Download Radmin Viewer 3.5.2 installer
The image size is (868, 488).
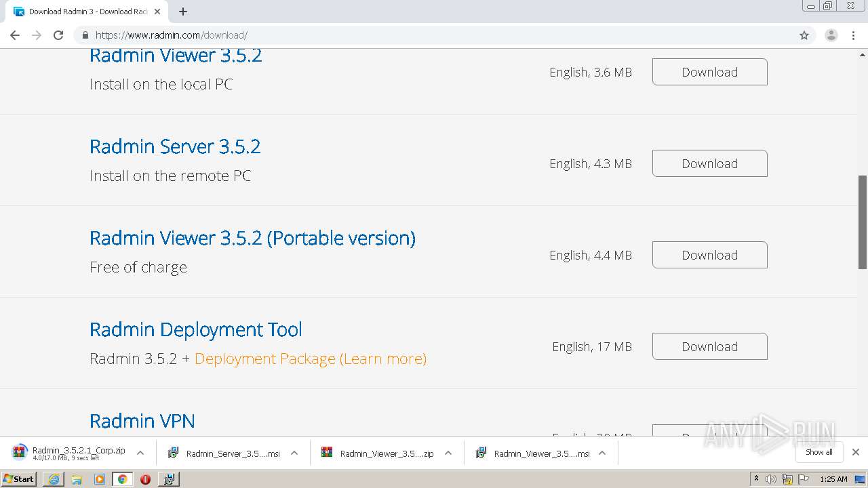[710, 72]
